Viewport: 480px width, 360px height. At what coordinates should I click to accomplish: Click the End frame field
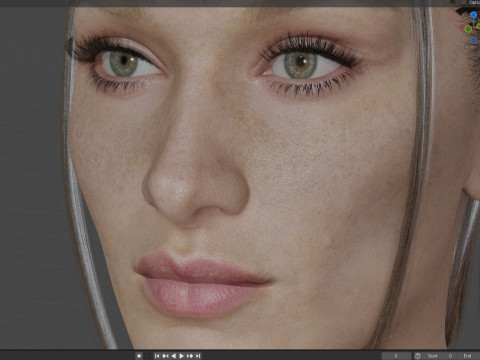[x=469, y=356]
